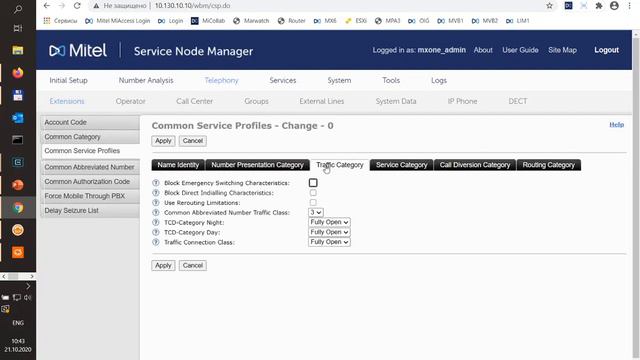640x360 pixels.
Task: Open Windows search from the taskbar
Action: tap(18, 9)
